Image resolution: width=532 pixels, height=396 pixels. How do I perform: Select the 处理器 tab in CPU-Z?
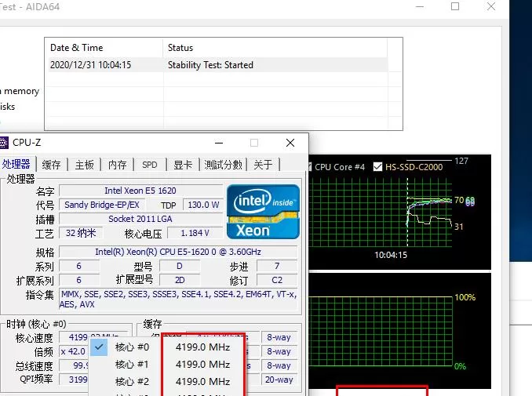[x=16, y=164]
